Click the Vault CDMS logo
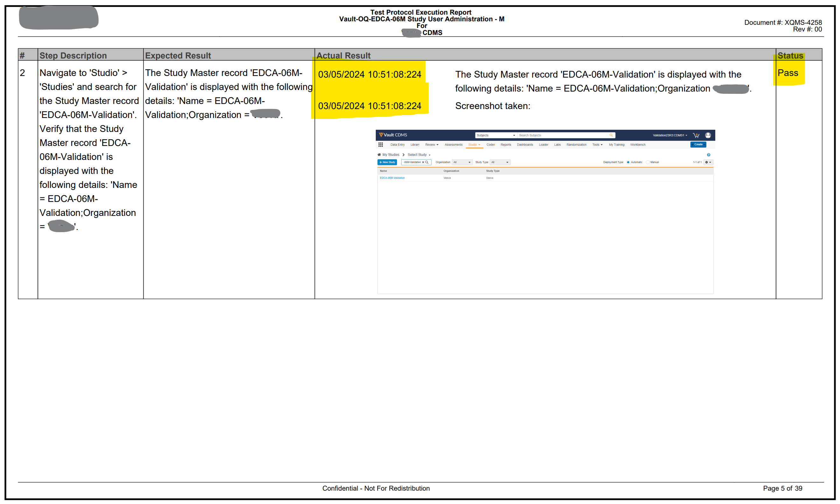This screenshot has height=504, width=840. coord(393,135)
